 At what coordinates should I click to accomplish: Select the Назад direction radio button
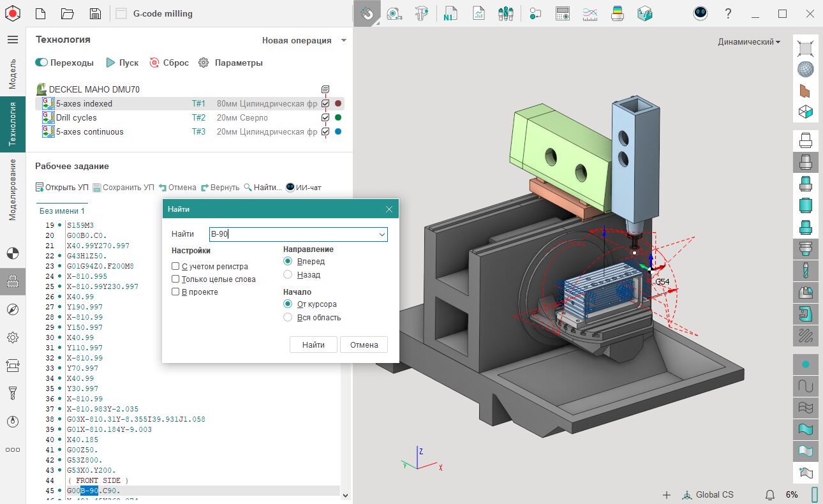[288, 274]
